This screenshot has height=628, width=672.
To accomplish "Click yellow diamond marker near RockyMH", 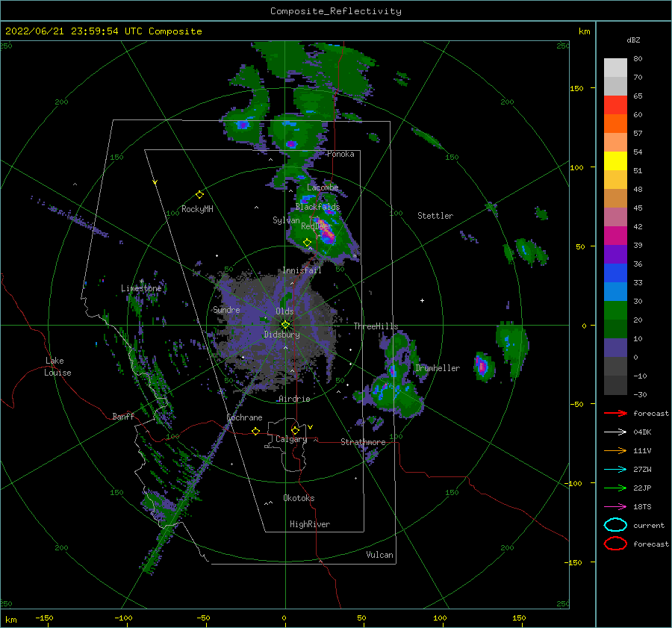I will tap(199, 195).
